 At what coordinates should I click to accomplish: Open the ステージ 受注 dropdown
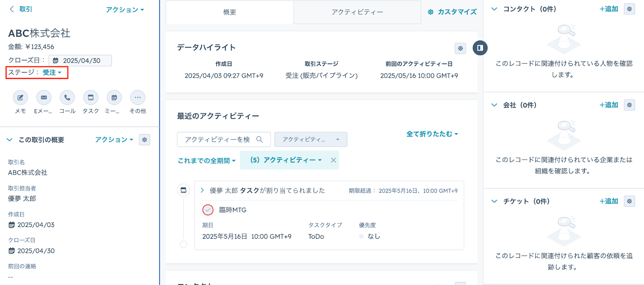click(x=52, y=73)
